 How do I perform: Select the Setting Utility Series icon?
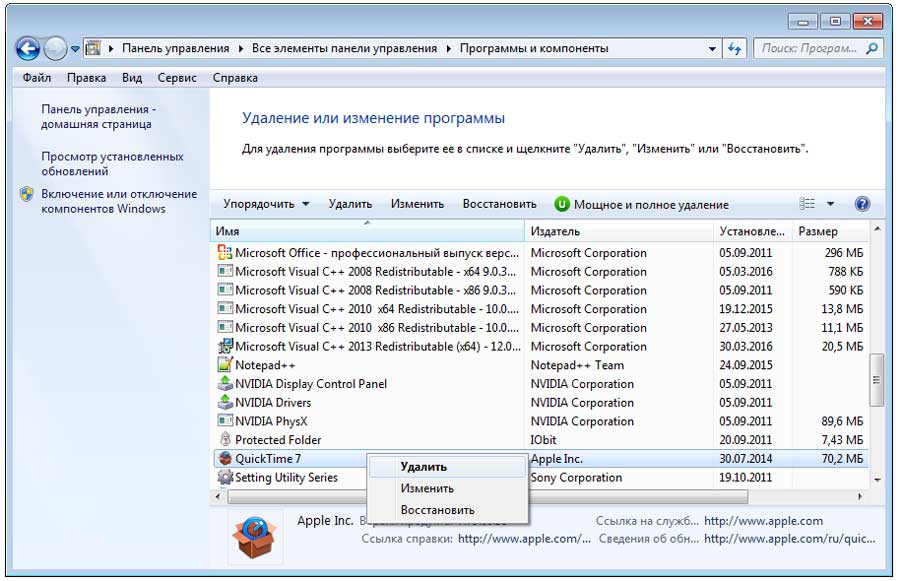[x=225, y=477]
